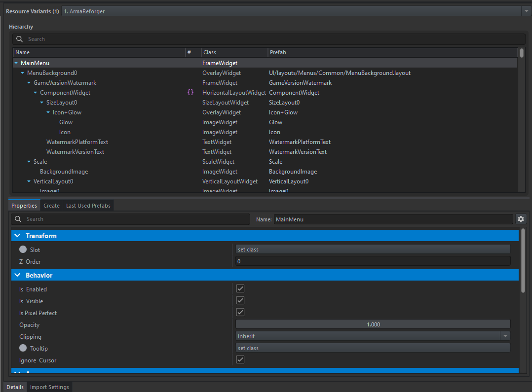This screenshot has height=392, width=532.
Task: Toggle the Ignore Cursor checkbox
Action: (x=240, y=359)
